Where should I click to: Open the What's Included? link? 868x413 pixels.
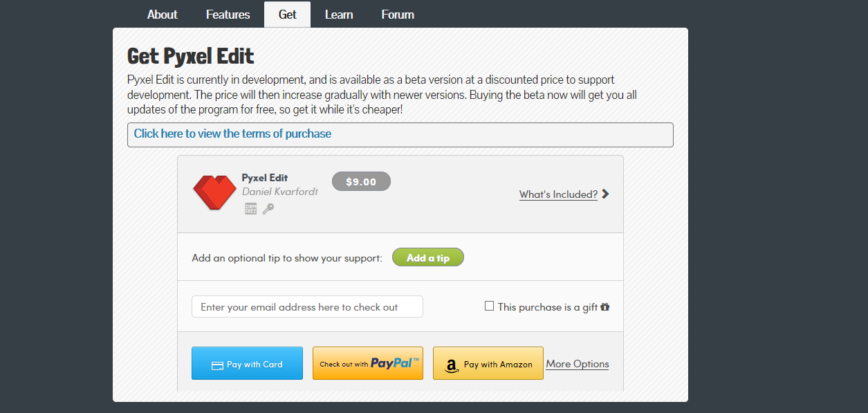tap(558, 194)
